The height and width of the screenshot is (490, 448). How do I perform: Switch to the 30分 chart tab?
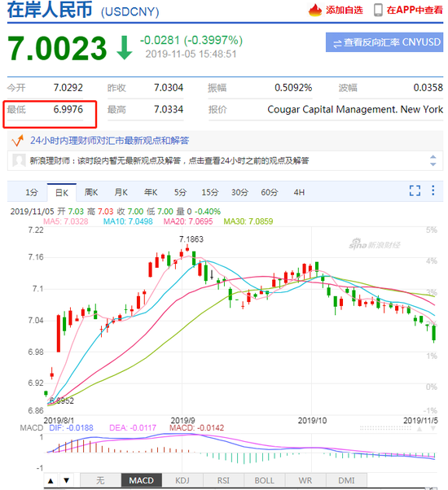tap(239, 192)
